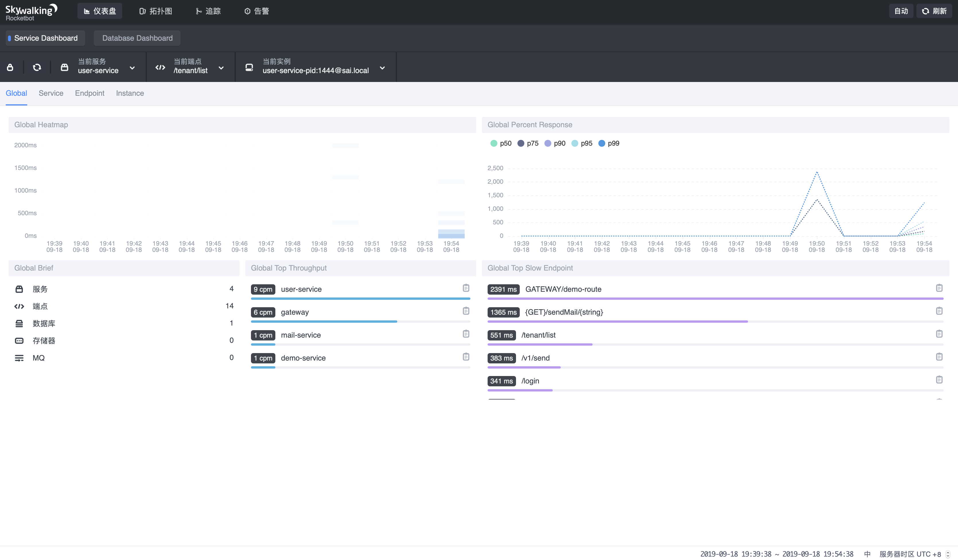The image size is (958, 560).
Task: Copy GATEWAY/demo-route using its clipboard icon
Action: [x=939, y=288]
